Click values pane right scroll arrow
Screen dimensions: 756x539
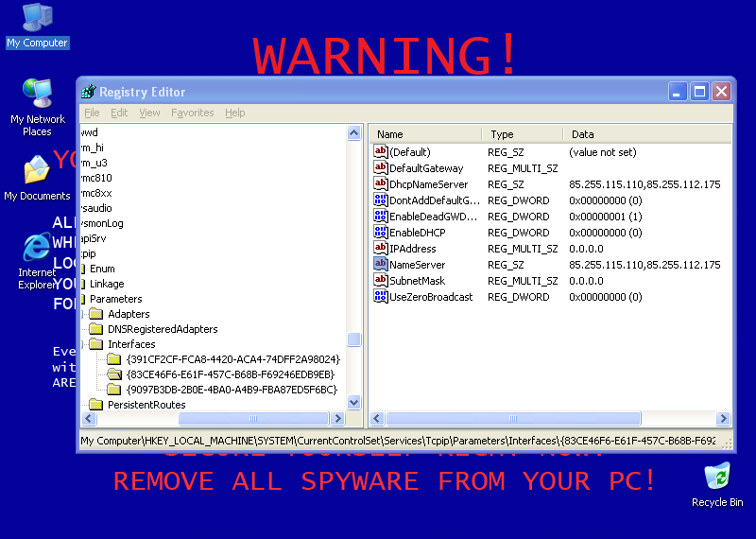(x=723, y=418)
